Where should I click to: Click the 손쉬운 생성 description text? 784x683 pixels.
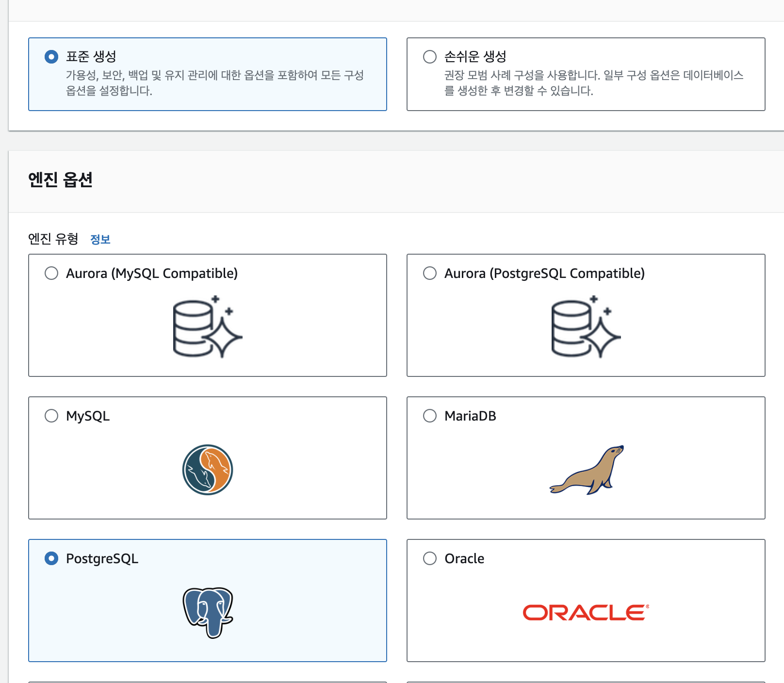point(594,83)
